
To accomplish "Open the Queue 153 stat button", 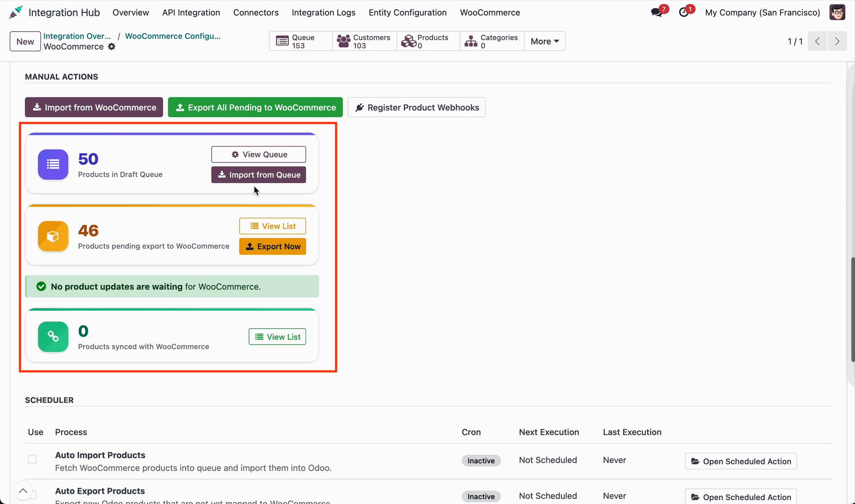I will (301, 41).
